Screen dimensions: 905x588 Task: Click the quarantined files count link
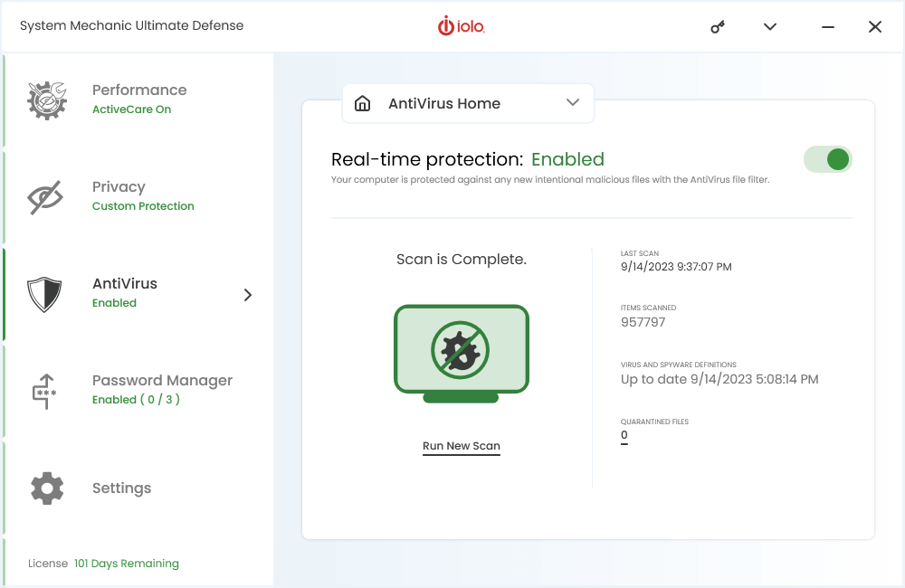point(624,436)
